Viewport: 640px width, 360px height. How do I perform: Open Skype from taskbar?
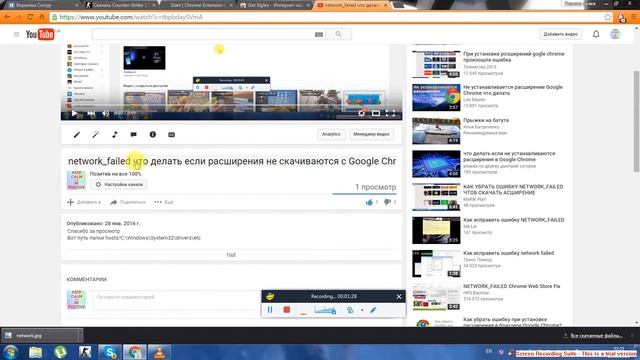(110, 352)
